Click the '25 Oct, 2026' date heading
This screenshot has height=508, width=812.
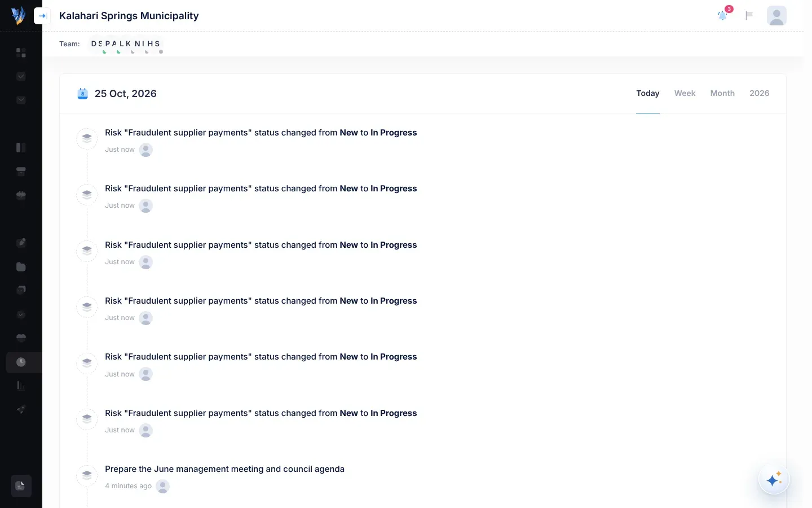point(126,94)
